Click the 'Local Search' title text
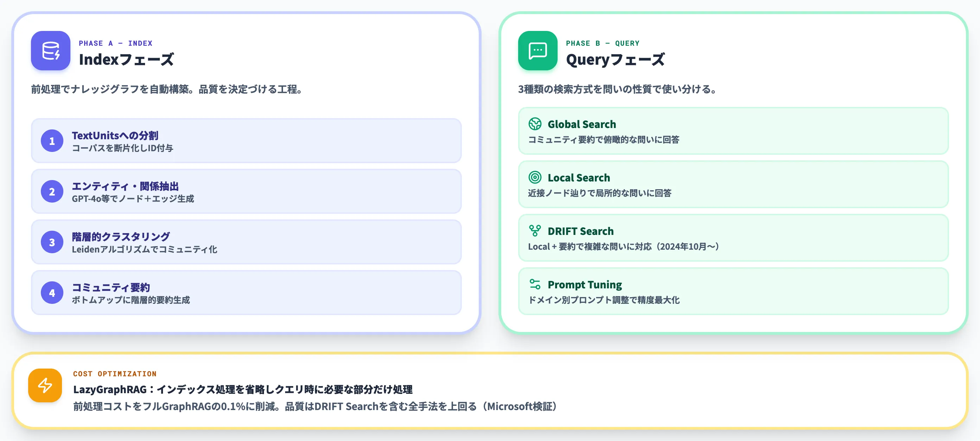 click(x=579, y=178)
